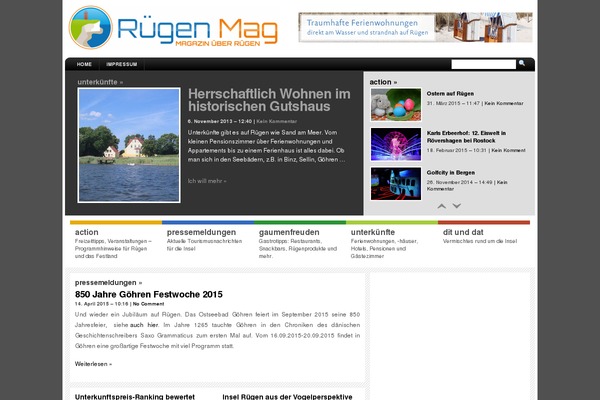Open the action » sidebar heading
Screen dimensions: 600x400
pos(383,82)
